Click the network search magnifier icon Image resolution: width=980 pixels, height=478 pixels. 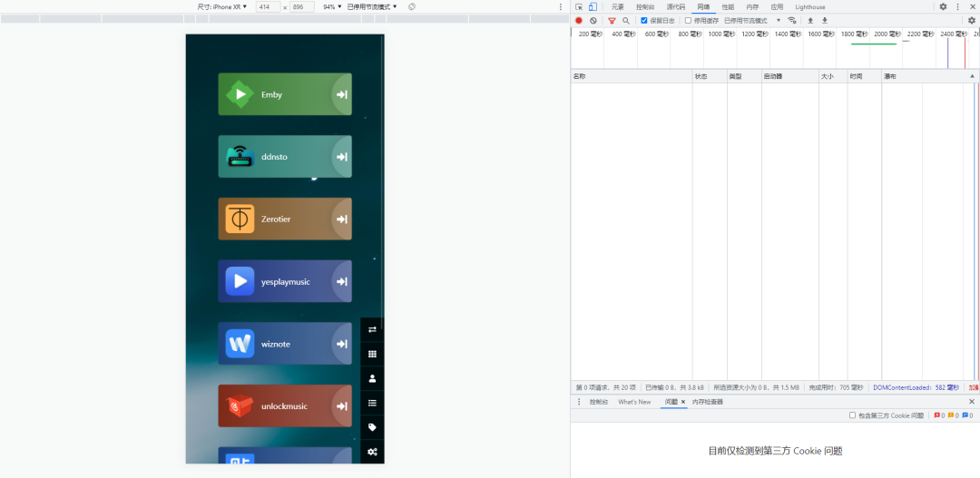pos(625,21)
